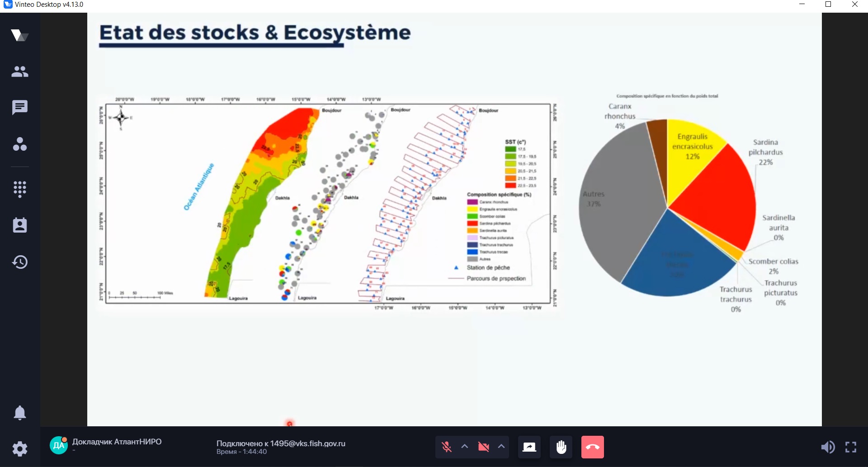Image resolution: width=868 pixels, height=467 pixels.
Task: Close the Vinteo Desktop window
Action: (x=854, y=5)
